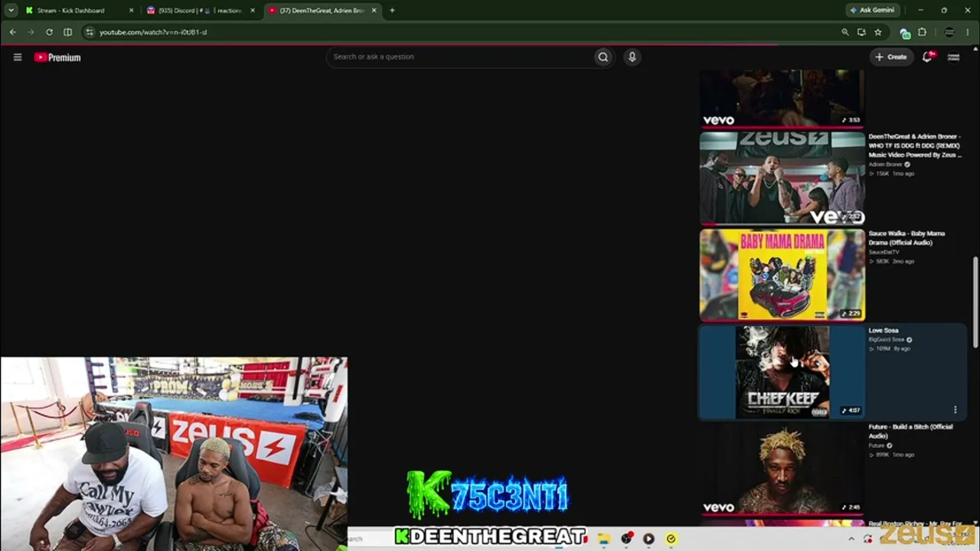
Task: Toggle the browser side panel icon
Action: [67, 32]
